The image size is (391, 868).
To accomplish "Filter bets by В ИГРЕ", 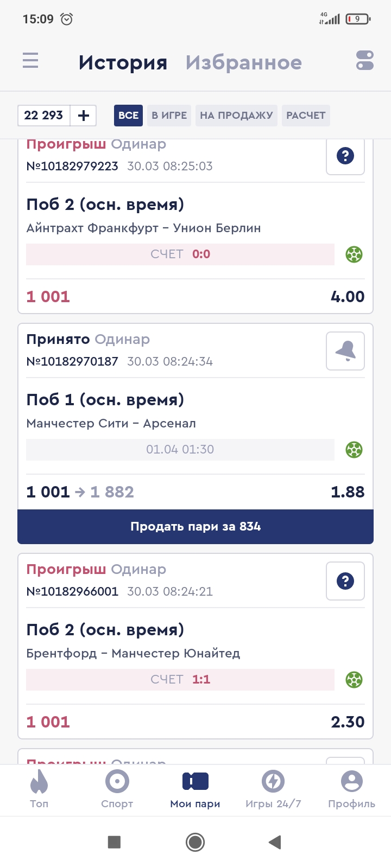I will [x=169, y=116].
